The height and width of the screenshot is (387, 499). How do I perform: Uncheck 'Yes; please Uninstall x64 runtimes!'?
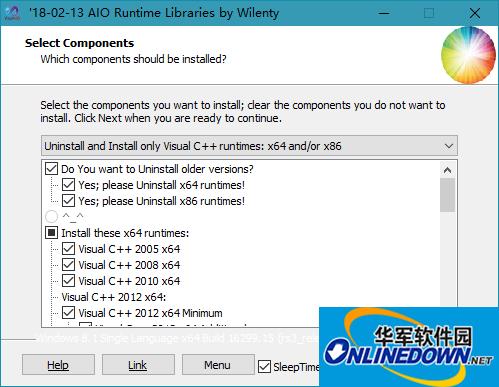[x=68, y=185]
